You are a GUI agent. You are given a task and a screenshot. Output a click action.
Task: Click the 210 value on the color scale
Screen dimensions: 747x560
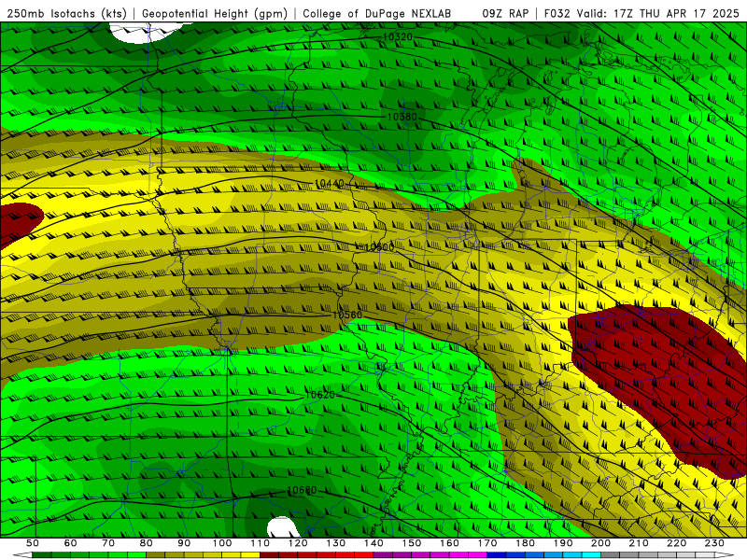click(639, 543)
